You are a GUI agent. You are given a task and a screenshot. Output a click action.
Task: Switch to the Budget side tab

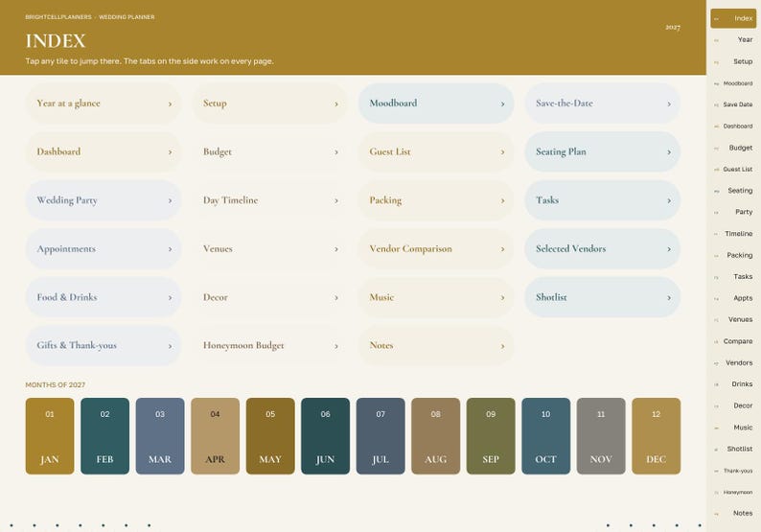tap(733, 148)
